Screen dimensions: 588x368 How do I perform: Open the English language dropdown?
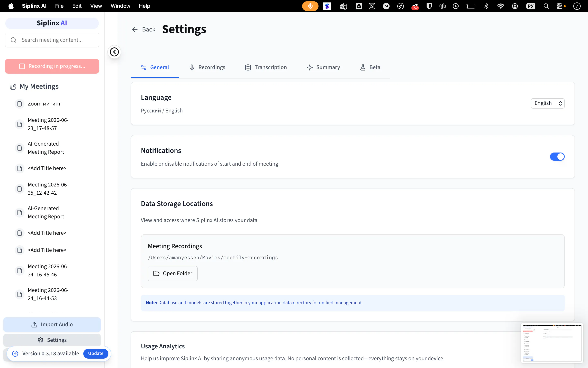[548, 103]
